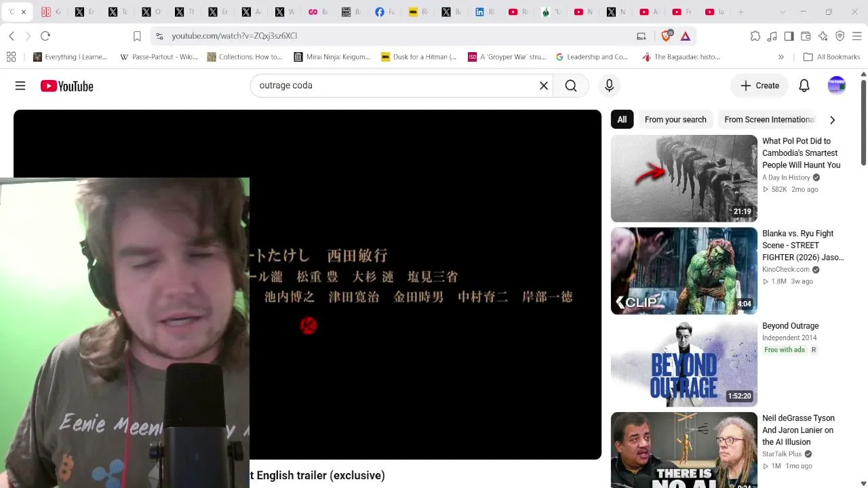Image resolution: width=868 pixels, height=488 pixels.
Task: Go to the YouTube home logo
Action: [x=66, y=86]
